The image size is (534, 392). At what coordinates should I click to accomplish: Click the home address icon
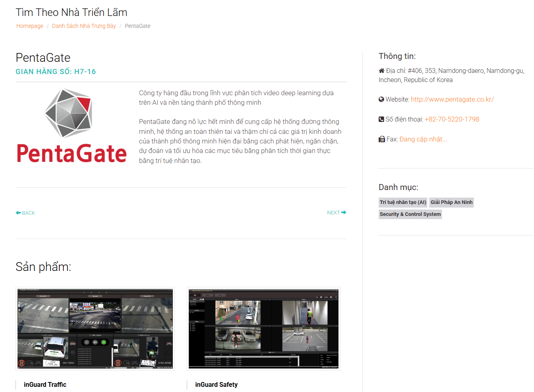point(381,71)
